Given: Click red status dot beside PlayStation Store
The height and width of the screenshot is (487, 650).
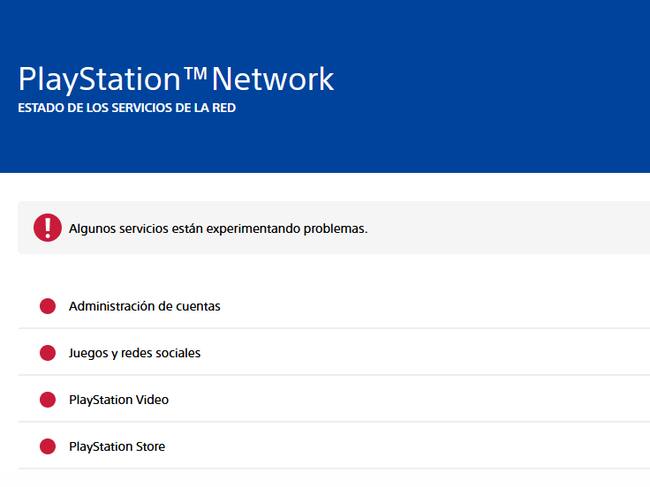Looking at the screenshot, I should pos(47,447).
